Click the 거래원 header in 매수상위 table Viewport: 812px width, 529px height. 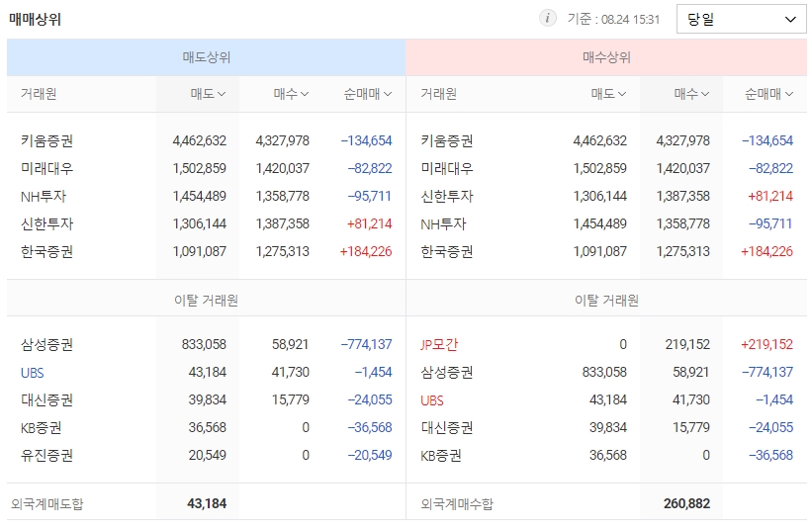tap(438, 94)
